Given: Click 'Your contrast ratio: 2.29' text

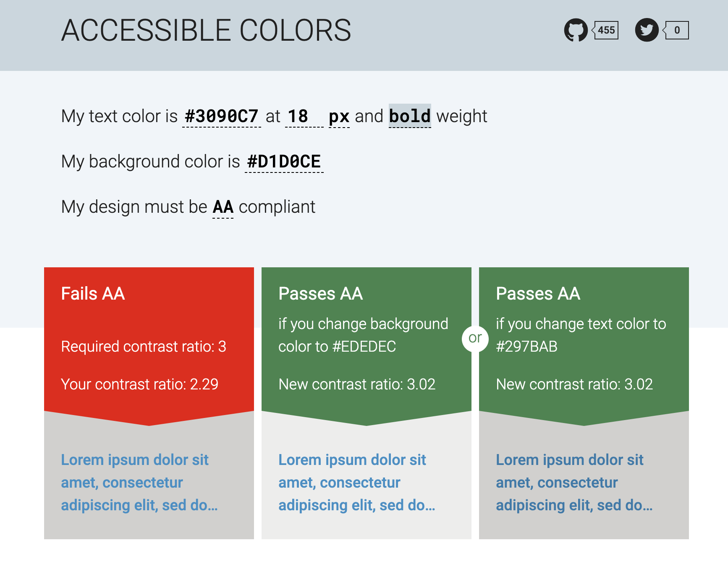Looking at the screenshot, I should coord(140,384).
